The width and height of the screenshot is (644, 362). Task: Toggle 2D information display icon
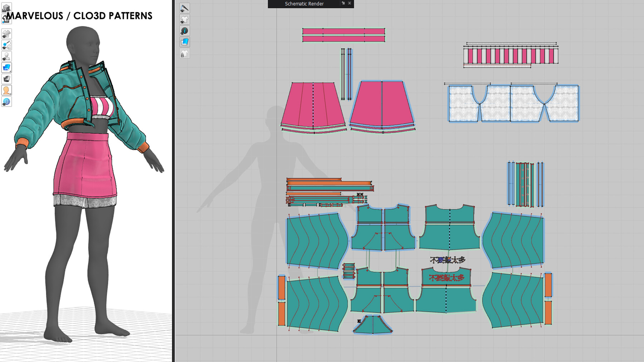coord(185,31)
